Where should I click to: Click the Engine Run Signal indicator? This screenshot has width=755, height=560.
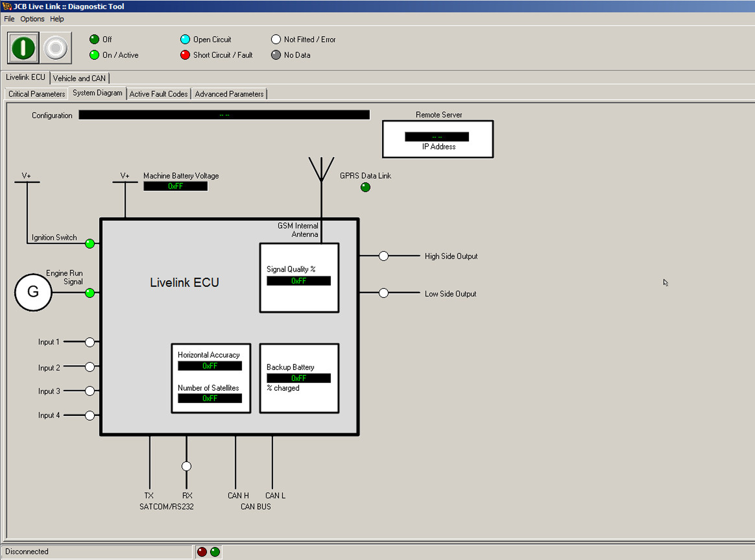pos(90,293)
